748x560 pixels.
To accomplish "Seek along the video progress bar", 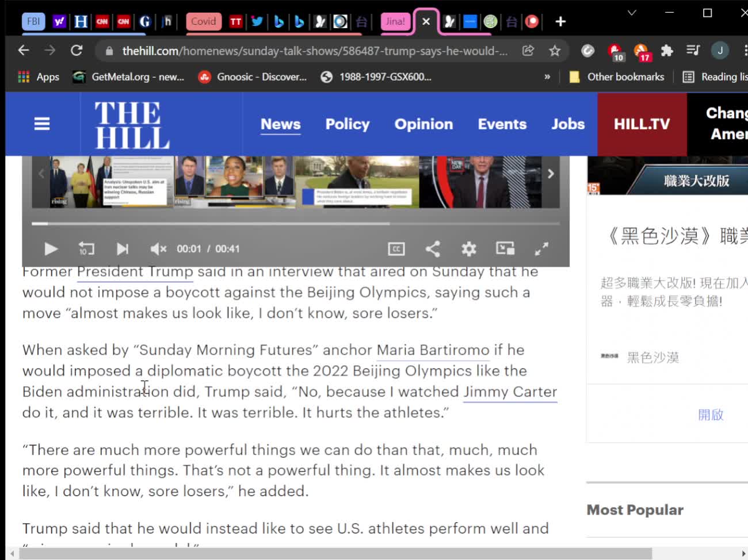I will (x=296, y=224).
